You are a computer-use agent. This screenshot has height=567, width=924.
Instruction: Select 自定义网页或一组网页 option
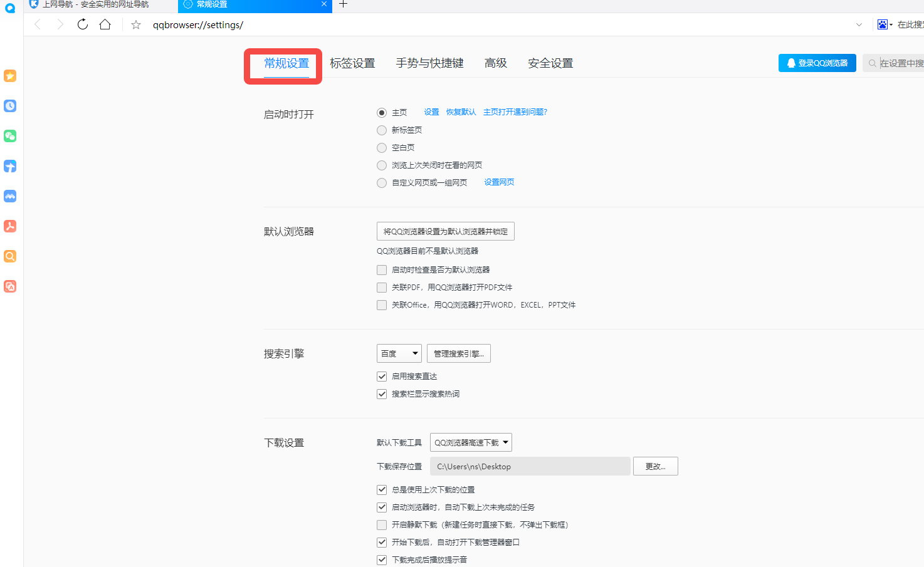[x=382, y=183]
